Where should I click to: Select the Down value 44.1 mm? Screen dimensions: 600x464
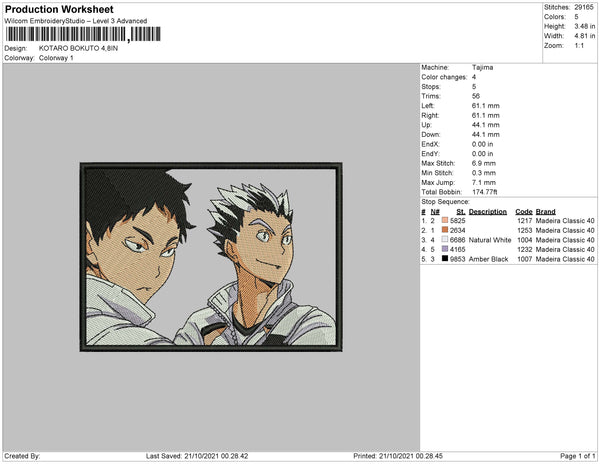point(486,134)
